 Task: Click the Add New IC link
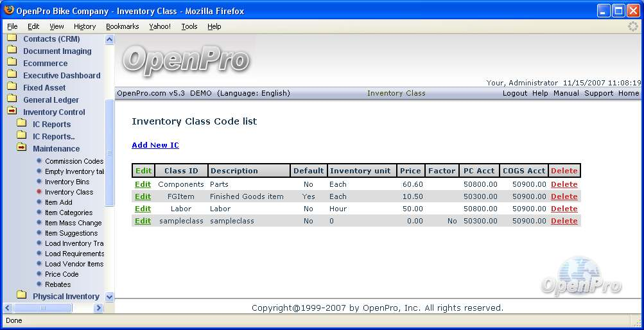coord(155,145)
